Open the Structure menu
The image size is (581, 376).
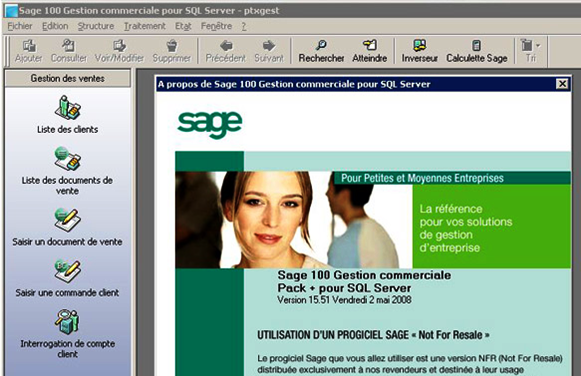tap(96, 26)
